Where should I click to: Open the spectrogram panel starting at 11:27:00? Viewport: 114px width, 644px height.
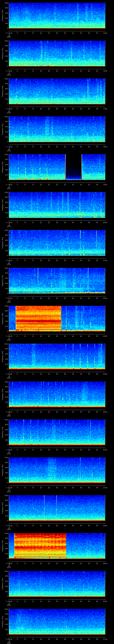[57, 508]
